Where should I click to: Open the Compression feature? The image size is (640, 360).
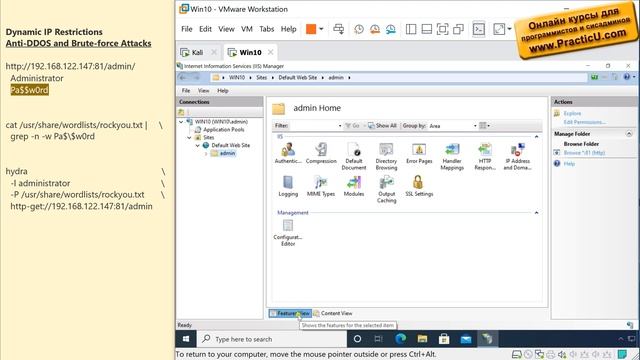tap(321, 153)
